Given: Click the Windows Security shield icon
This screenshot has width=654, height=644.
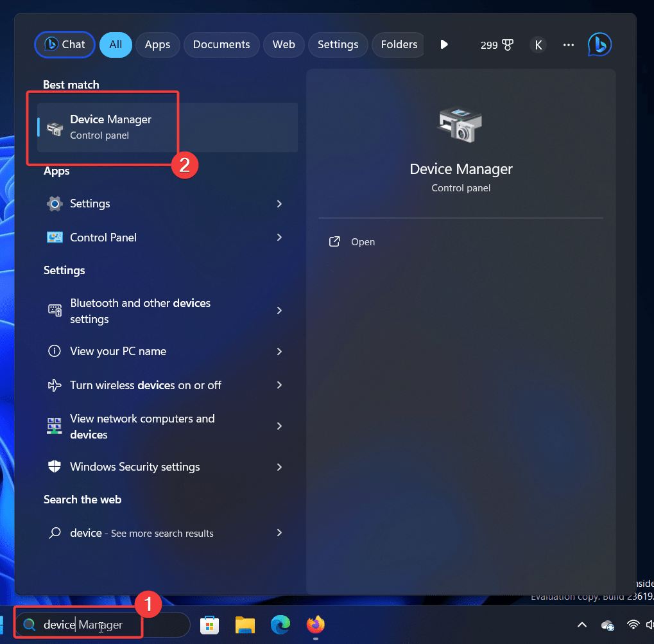Looking at the screenshot, I should 55,466.
